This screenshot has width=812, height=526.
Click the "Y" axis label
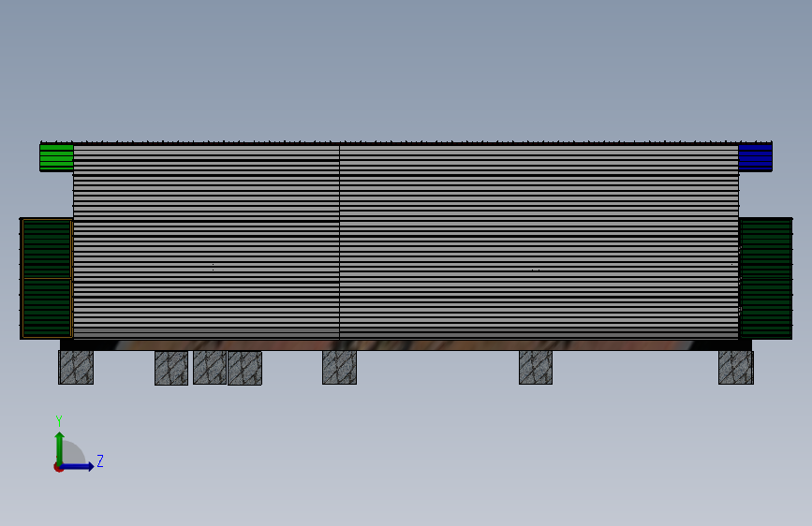click(59, 420)
